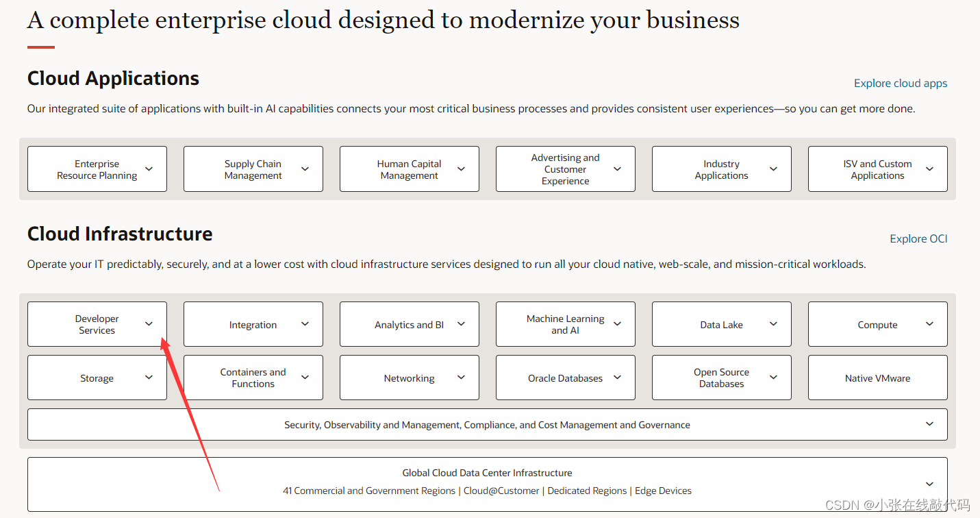Expand Developer Services dropdown
The width and height of the screenshot is (980, 518).
[x=97, y=324]
